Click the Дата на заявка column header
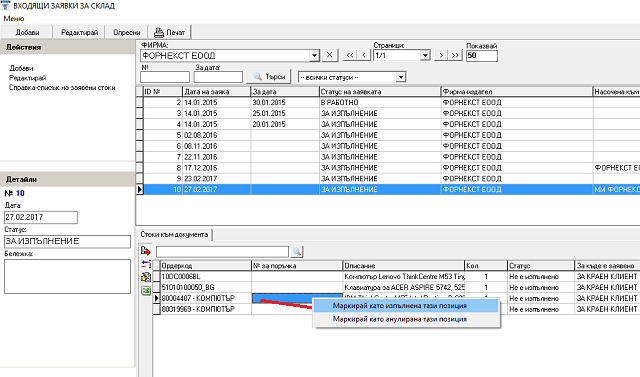Viewport: 640px width, 377px height. tap(216, 91)
